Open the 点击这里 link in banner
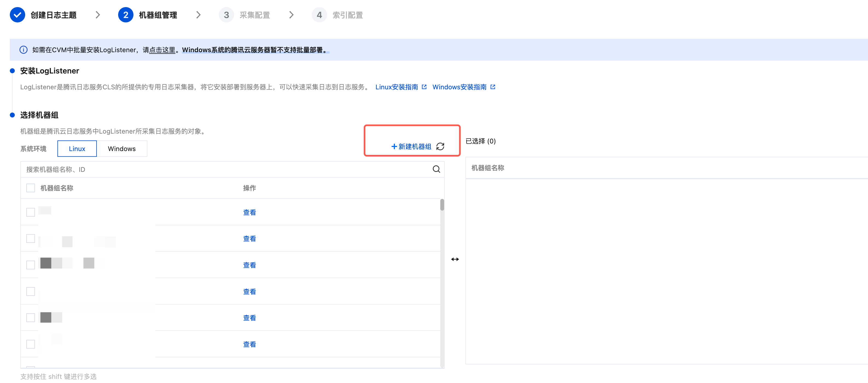 [162, 50]
